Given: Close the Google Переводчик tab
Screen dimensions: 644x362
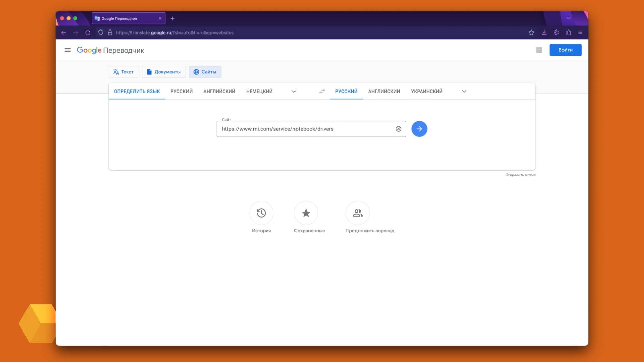Looking at the screenshot, I should pyautogui.click(x=160, y=18).
